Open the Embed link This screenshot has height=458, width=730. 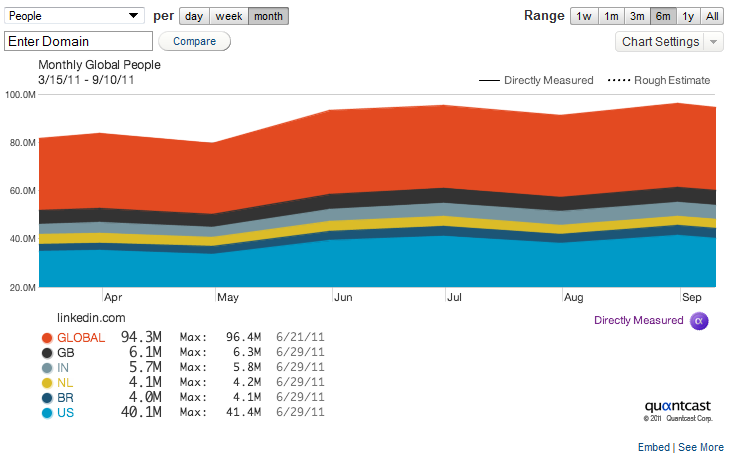(x=654, y=447)
